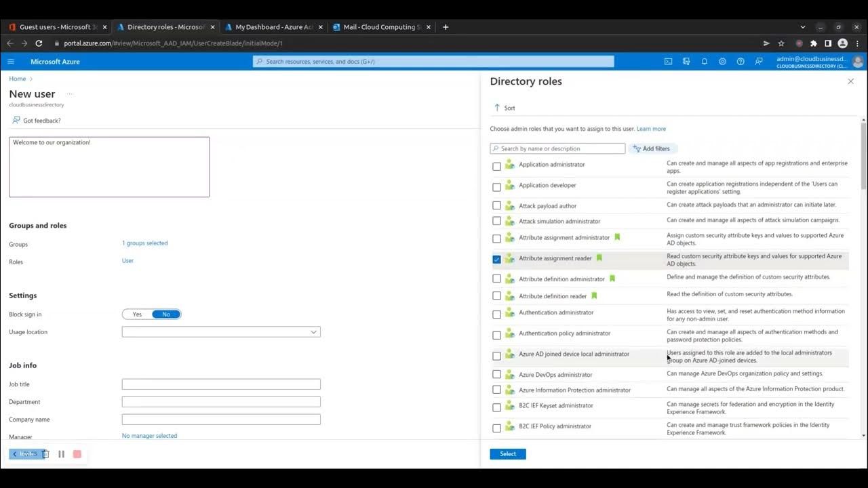Reload the browser page

(x=39, y=43)
